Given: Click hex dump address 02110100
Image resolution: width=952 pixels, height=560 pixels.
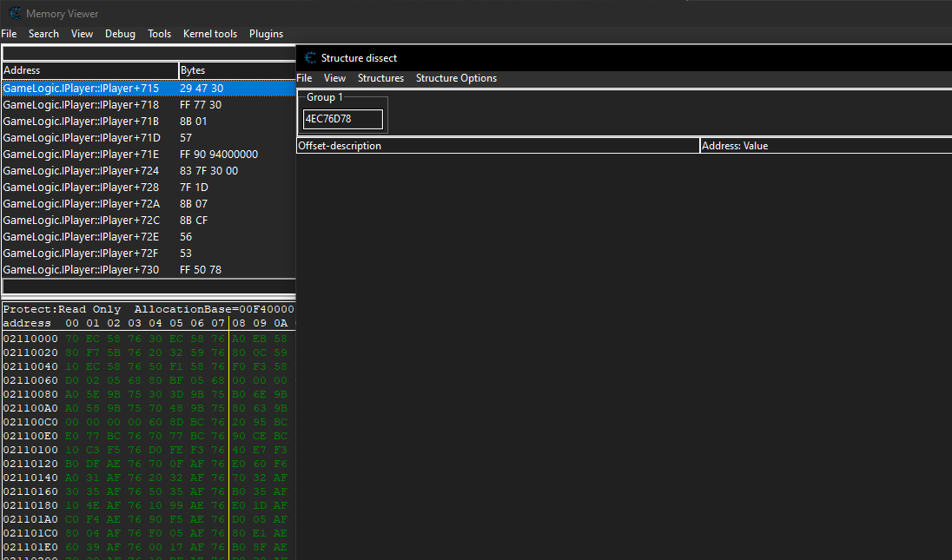Looking at the screenshot, I should [30, 450].
